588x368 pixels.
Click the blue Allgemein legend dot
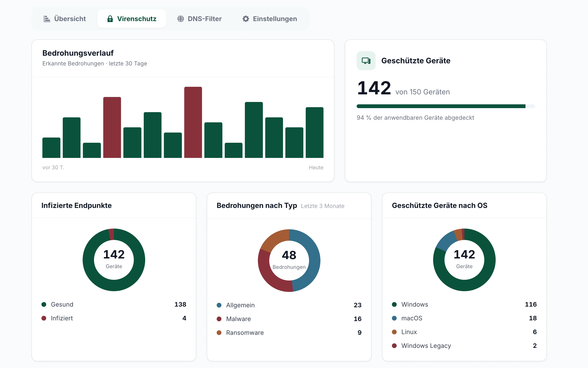pyautogui.click(x=219, y=305)
